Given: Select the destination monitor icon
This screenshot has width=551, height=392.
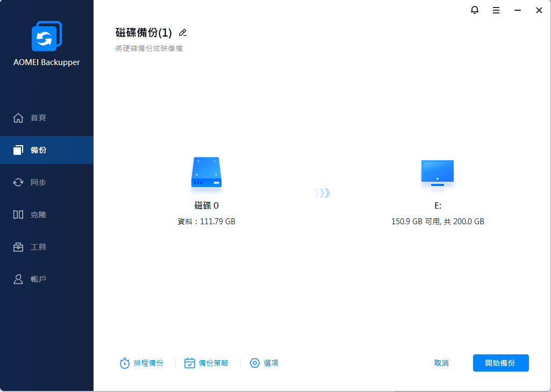Looking at the screenshot, I should point(438,173).
